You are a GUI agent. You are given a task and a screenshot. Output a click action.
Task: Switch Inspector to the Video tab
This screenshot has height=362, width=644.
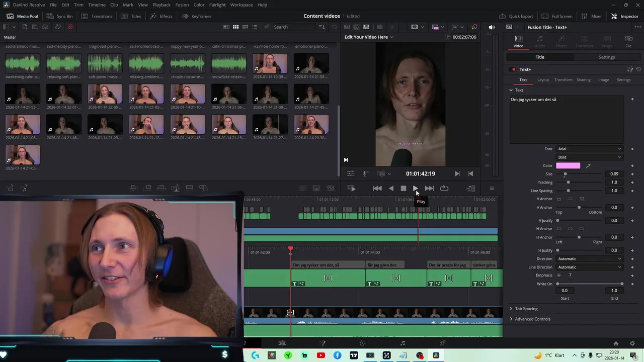click(518, 42)
